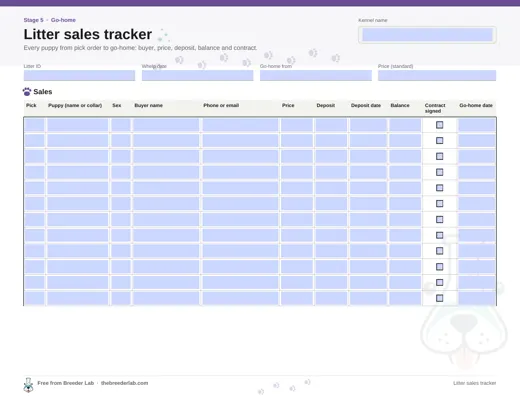The image size is (520, 402).
Task: Tick the Contract signed checkbox in ninth row
Action: (440, 251)
